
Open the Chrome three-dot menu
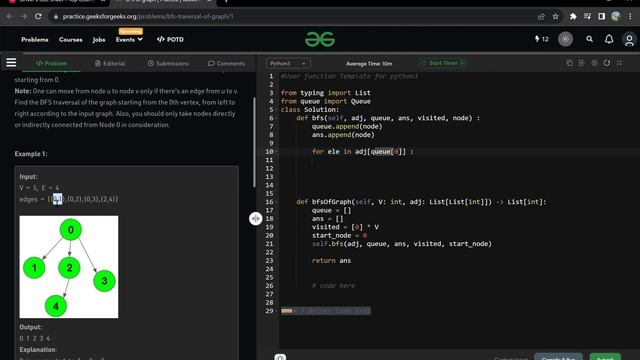[x=630, y=16]
